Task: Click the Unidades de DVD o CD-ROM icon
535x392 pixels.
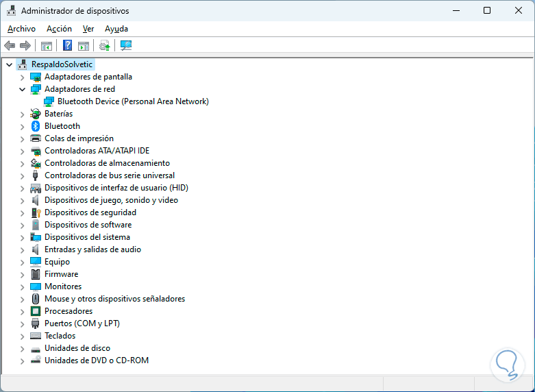Action: coord(36,360)
